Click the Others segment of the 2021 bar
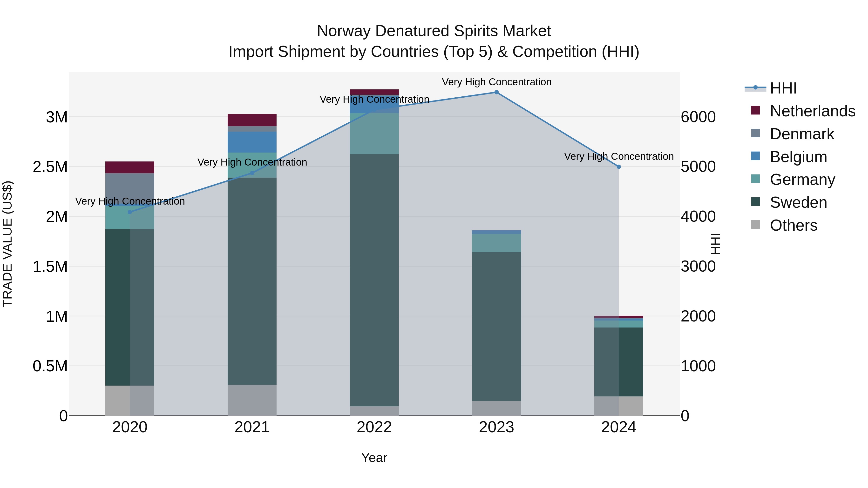The image size is (868, 488). 252,400
